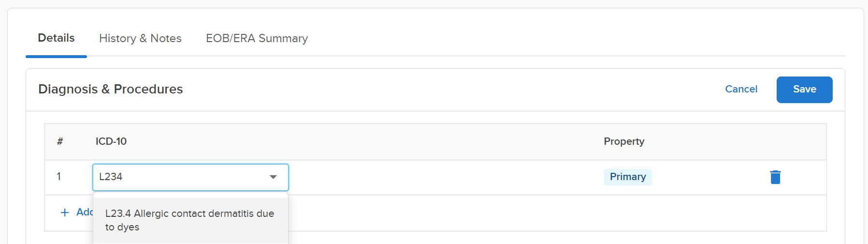Open the History & Notes tab
The width and height of the screenshot is (868, 244).
pos(140,38)
